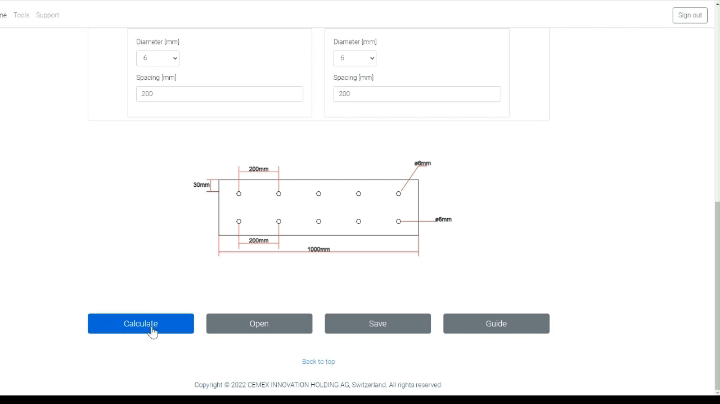The width and height of the screenshot is (720, 404).
Task: Open the Tools menu in navbar
Action: pyautogui.click(x=21, y=15)
